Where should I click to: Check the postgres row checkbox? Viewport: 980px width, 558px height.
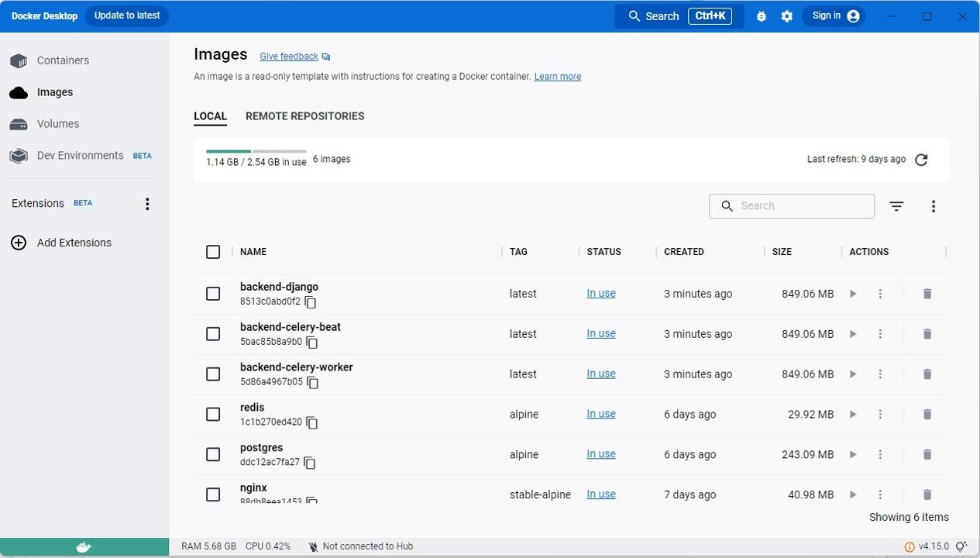213,455
